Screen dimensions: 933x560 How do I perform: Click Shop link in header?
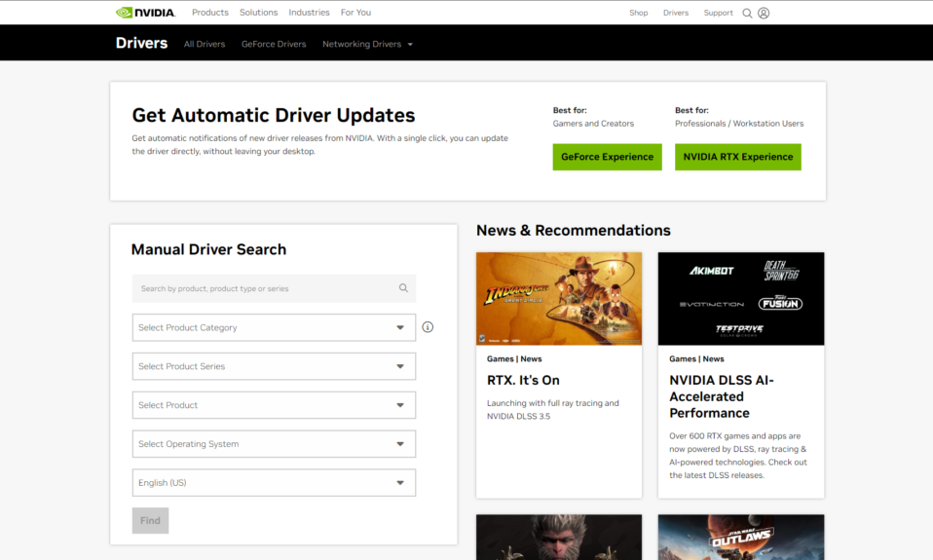[639, 13]
